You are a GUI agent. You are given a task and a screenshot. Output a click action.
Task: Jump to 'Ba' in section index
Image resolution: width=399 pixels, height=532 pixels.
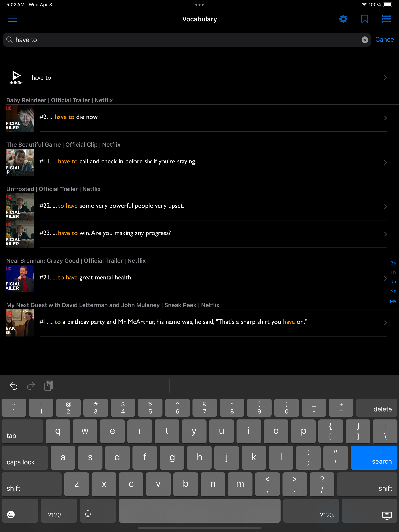click(393, 263)
